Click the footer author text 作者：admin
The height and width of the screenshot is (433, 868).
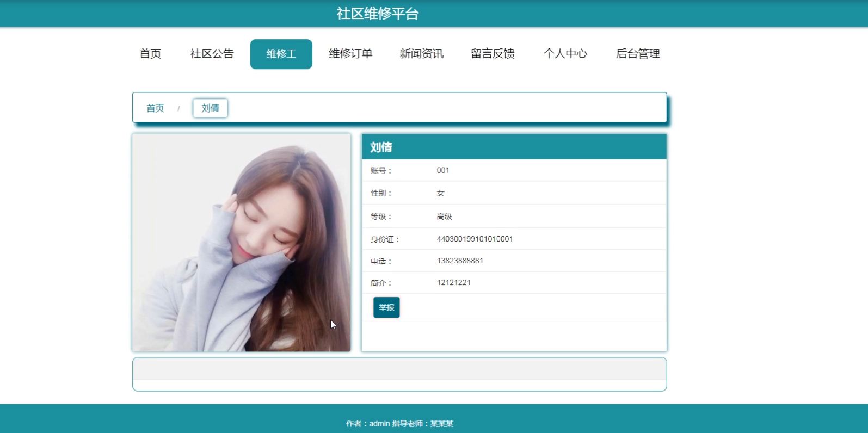[368, 424]
